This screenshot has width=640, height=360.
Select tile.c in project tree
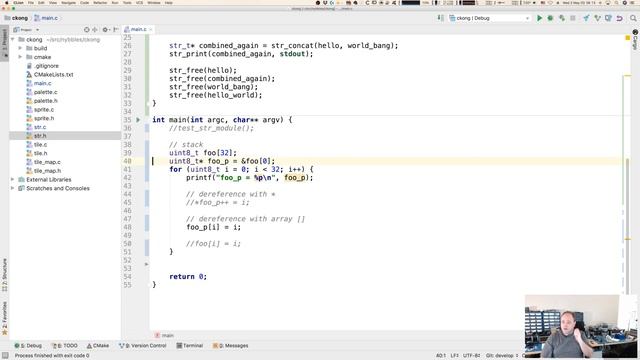click(40, 145)
